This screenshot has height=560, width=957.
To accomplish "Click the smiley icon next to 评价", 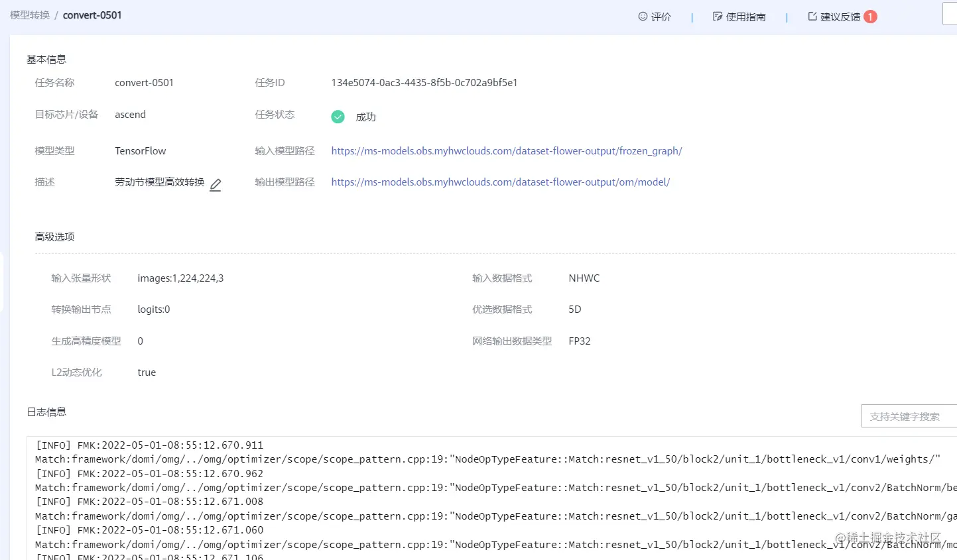I will [643, 17].
